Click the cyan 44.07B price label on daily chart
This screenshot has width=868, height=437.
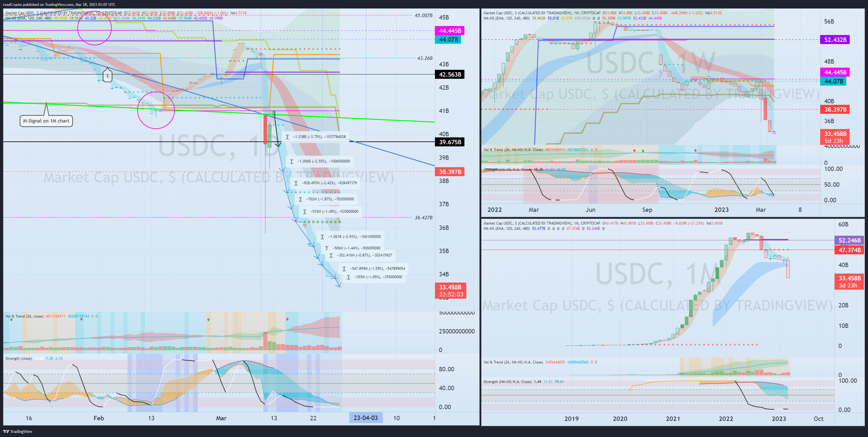tap(448, 39)
